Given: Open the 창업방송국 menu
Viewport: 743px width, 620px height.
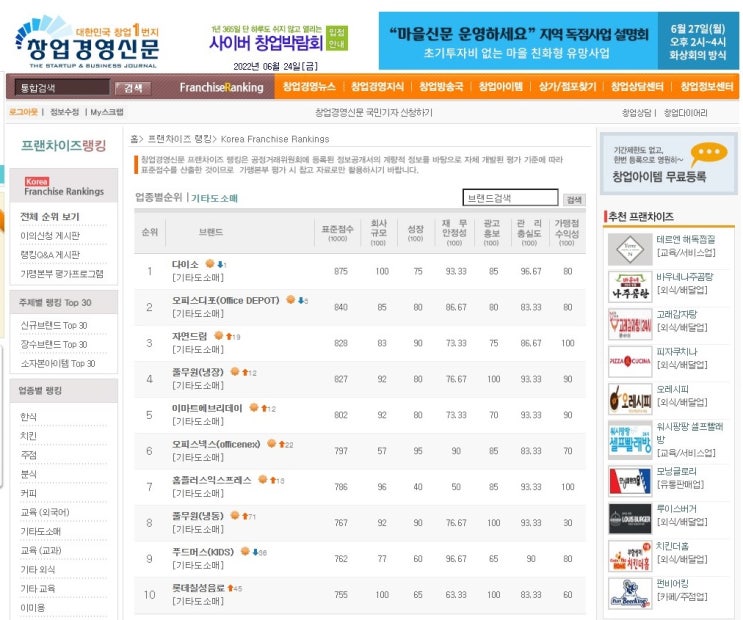Looking at the screenshot, I should 441,87.
